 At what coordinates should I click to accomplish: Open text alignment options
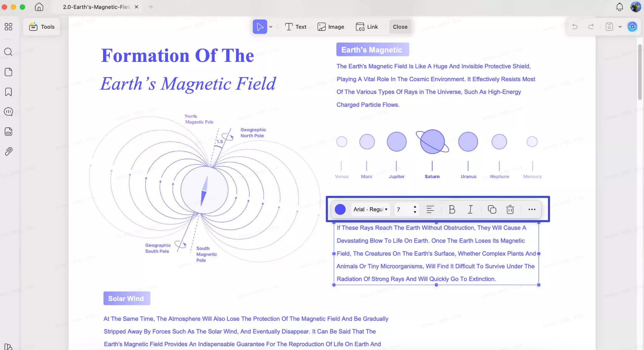tap(430, 209)
